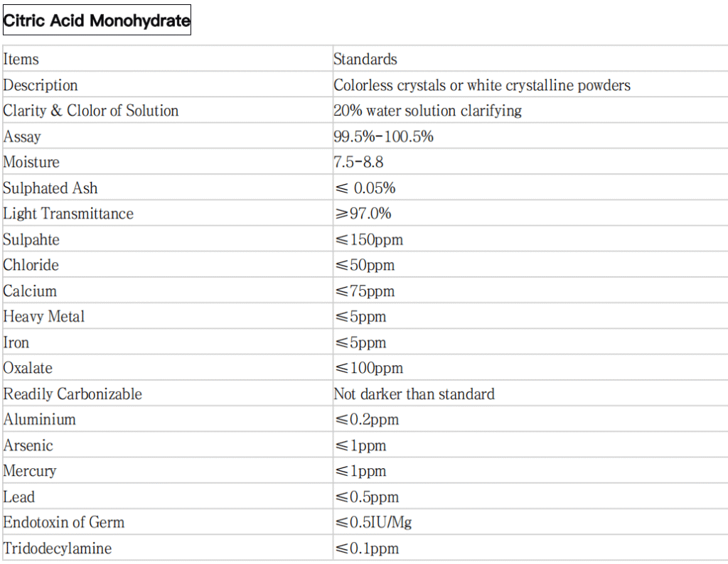Image resolution: width=728 pixels, height=564 pixels.
Task: Click the 20% water solution clarifying value
Action: point(427,111)
